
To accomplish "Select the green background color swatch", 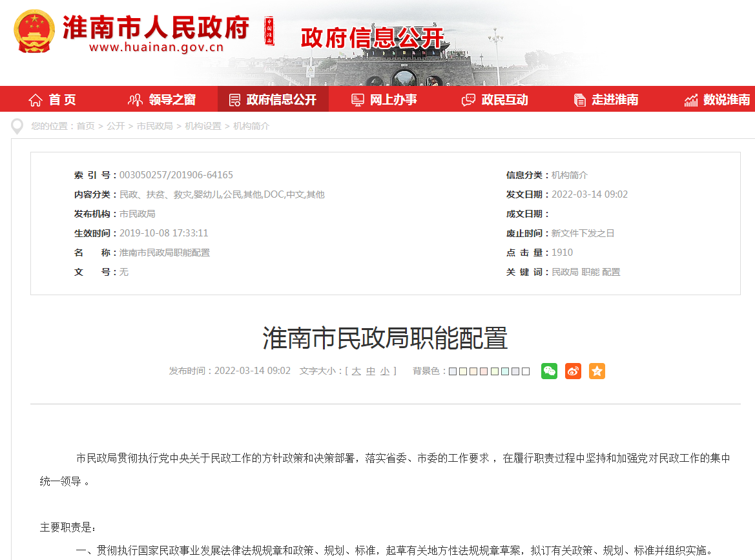I will tap(493, 371).
